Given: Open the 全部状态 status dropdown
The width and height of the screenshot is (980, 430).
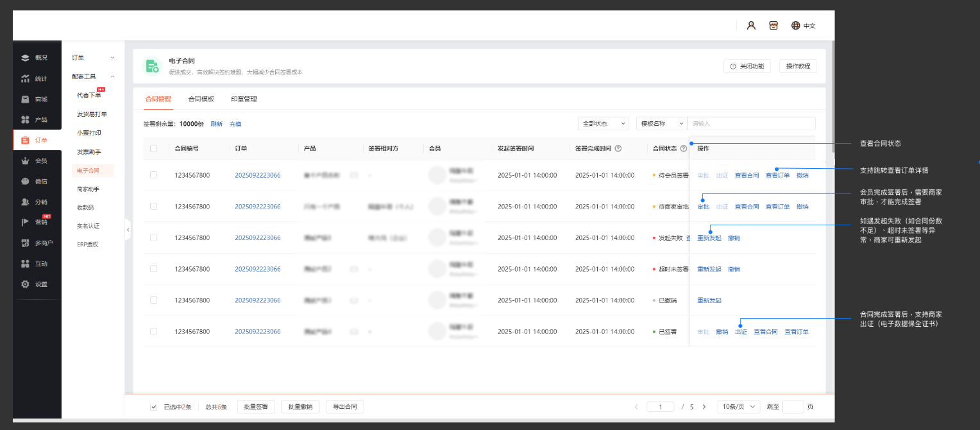Looking at the screenshot, I should [603, 123].
